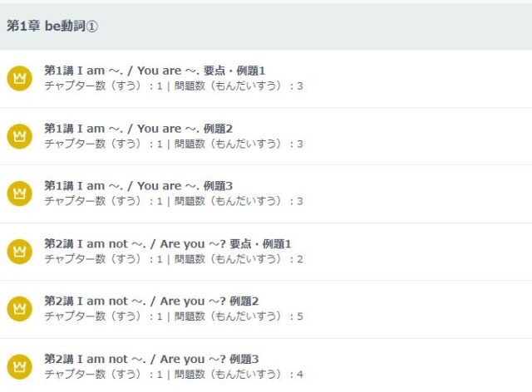Click crown icon for 第1講 要点・例題1
The image size is (532, 392).
tap(19, 78)
